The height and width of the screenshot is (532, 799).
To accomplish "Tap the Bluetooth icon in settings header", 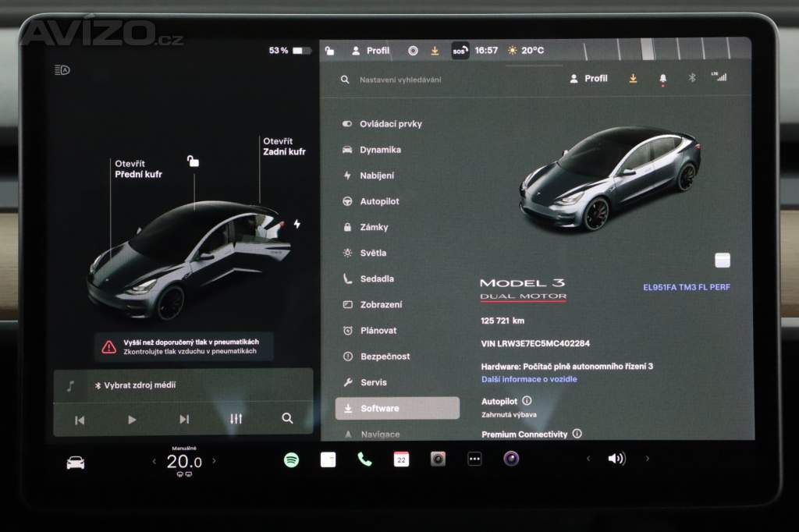I will click(x=691, y=78).
